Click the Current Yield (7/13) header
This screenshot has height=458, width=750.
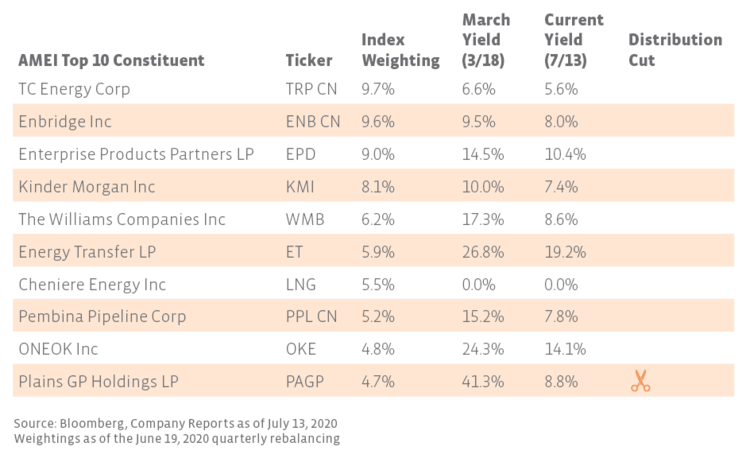point(574,39)
